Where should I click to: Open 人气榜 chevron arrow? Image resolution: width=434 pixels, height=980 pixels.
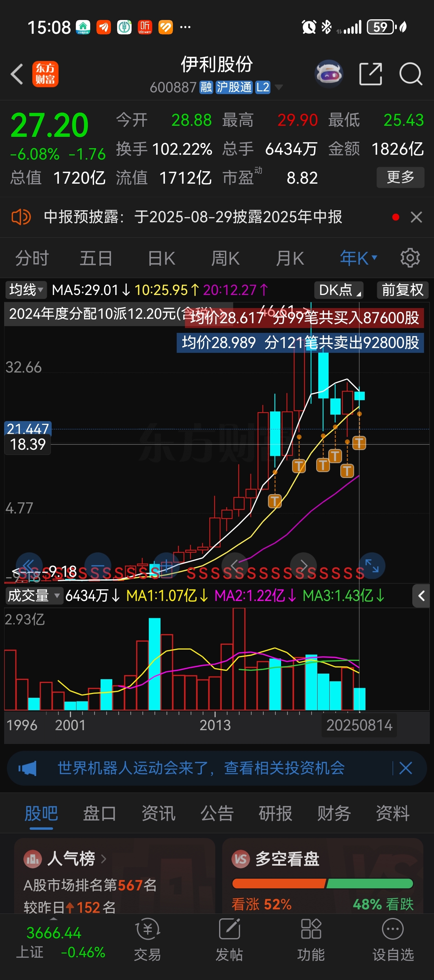coord(103,859)
